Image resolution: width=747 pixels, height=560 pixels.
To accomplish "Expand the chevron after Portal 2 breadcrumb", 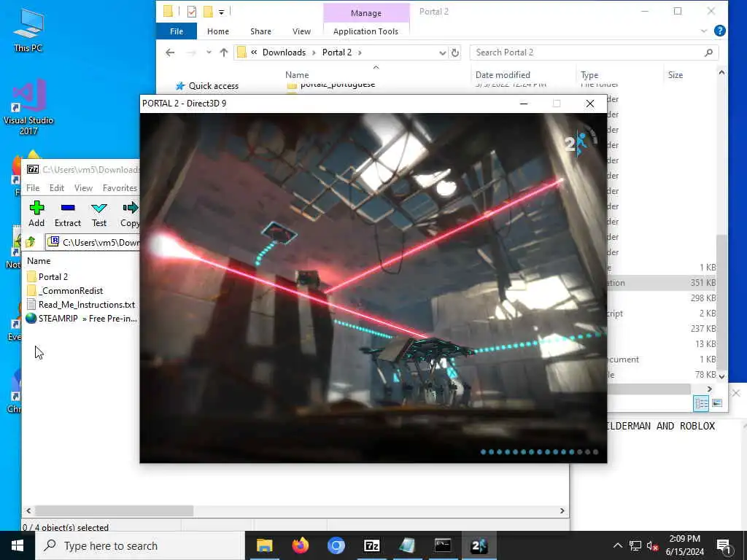I will (360, 52).
